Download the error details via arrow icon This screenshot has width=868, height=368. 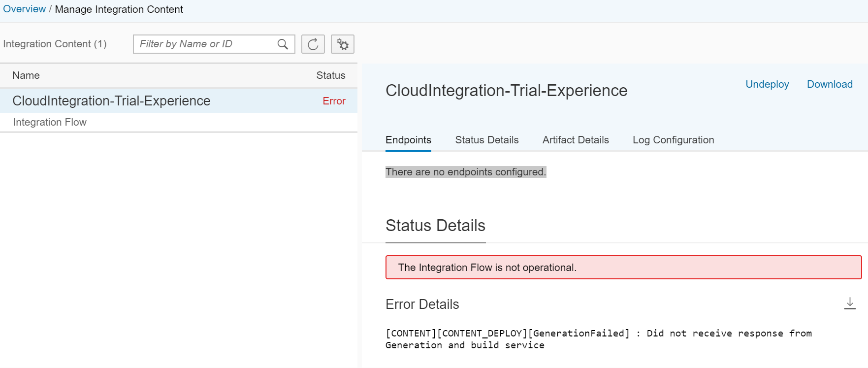(850, 303)
